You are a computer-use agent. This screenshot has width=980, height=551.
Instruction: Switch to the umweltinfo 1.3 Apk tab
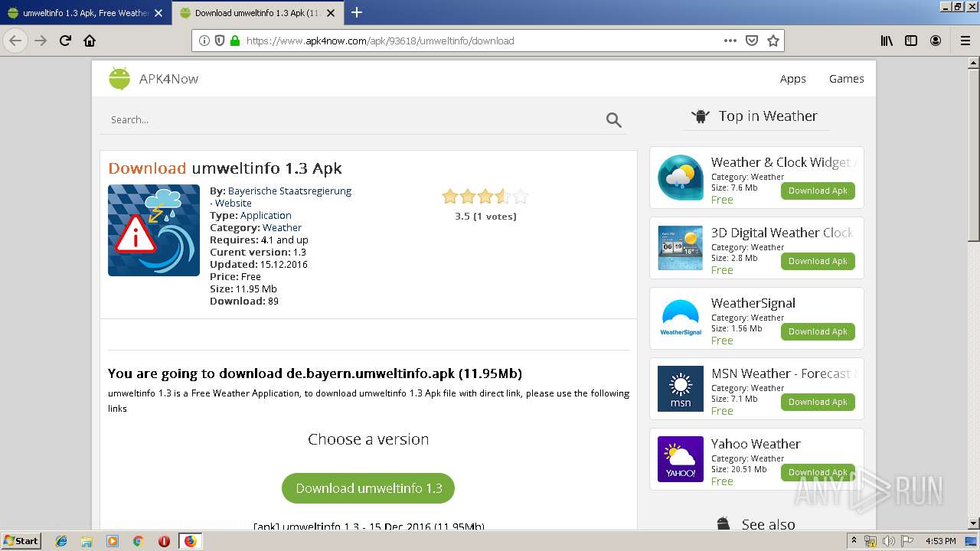point(85,13)
